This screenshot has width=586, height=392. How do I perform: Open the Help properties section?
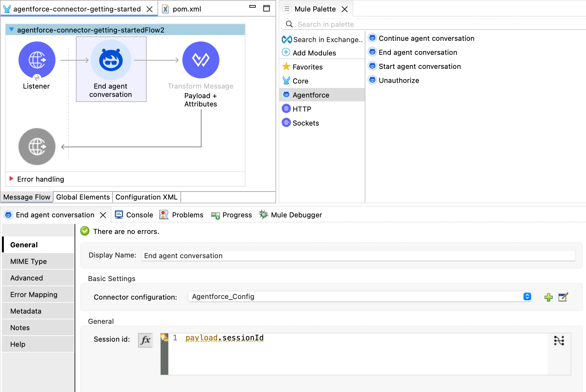[38, 344]
